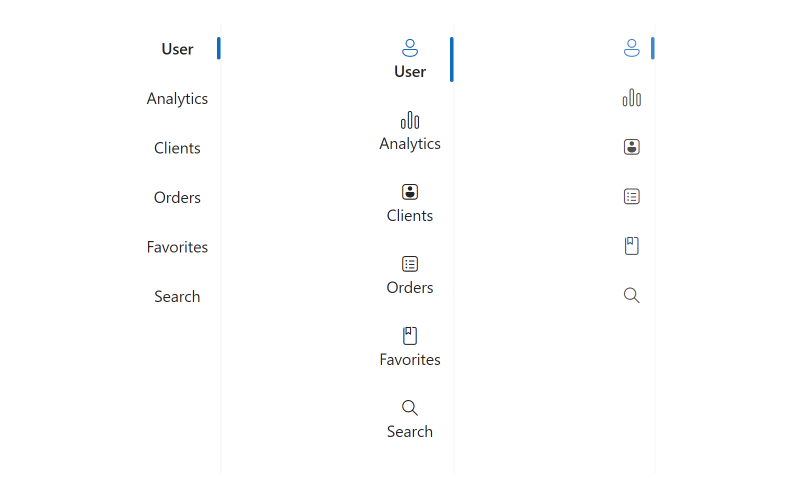Click the Favorites label under the bookmark icon
800x500 pixels.
410,360
